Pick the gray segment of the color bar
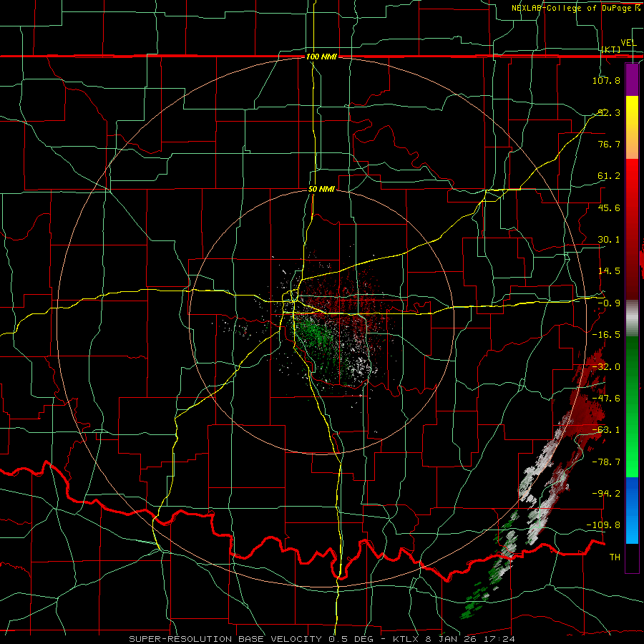The width and height of the screenshot is (644, 644). pyautogui.click(x=632, y=318)
